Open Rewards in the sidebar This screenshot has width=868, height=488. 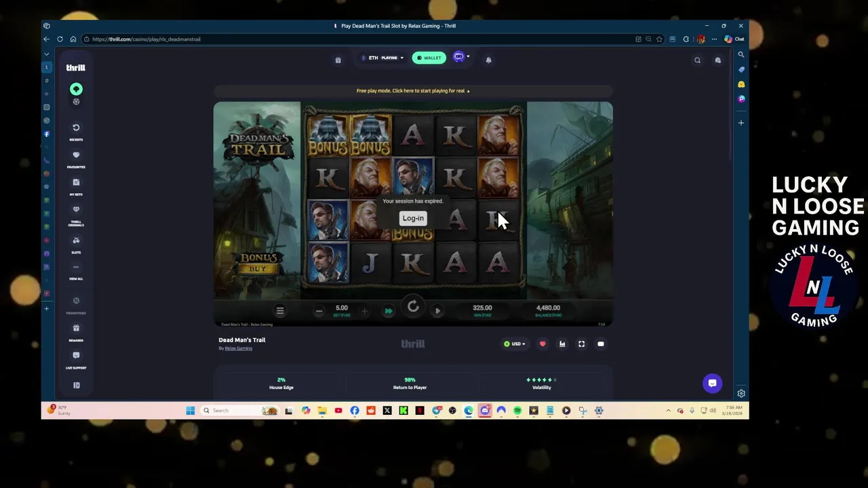76,332
